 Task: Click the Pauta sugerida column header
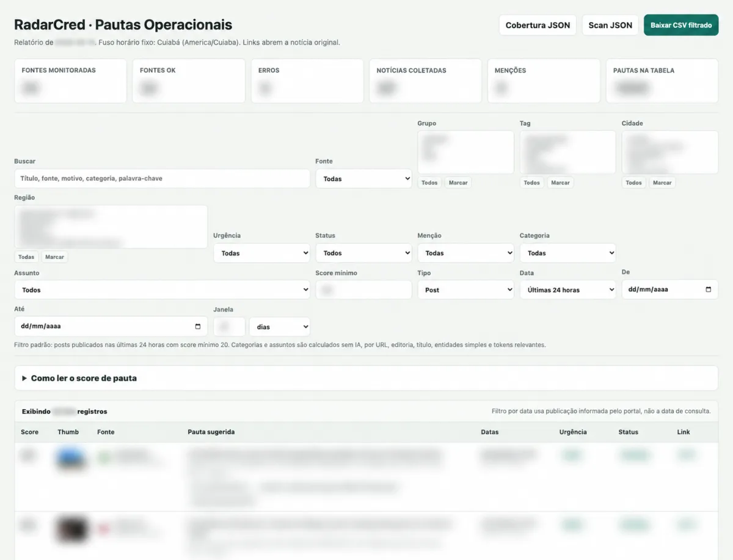[211, 432]
